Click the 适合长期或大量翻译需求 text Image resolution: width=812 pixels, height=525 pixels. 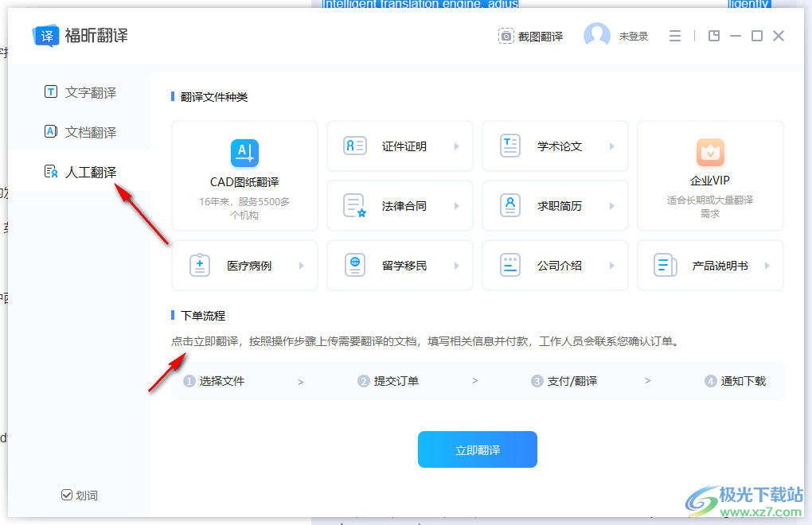[x=710, y=207]
